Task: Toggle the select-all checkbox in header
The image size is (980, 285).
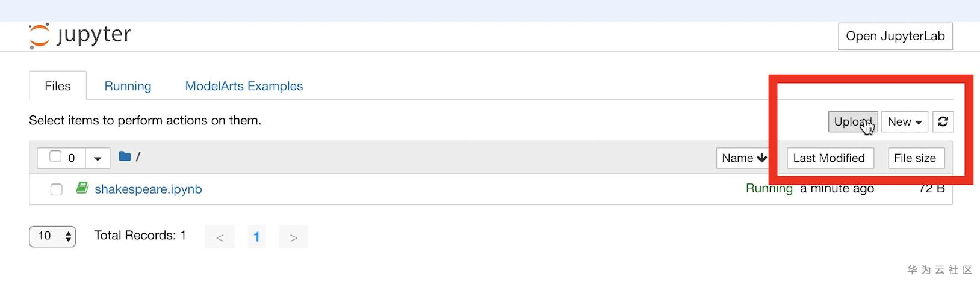Action: [x=55, y=157]
